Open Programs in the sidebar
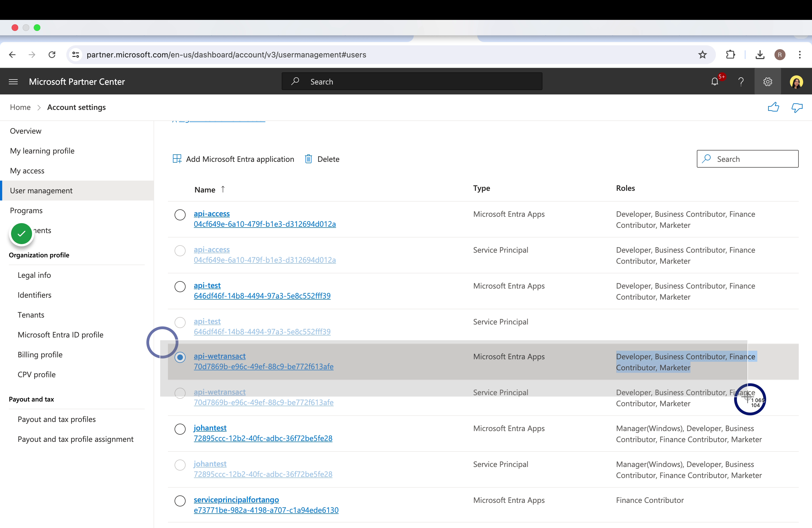 tap(26, 210)
